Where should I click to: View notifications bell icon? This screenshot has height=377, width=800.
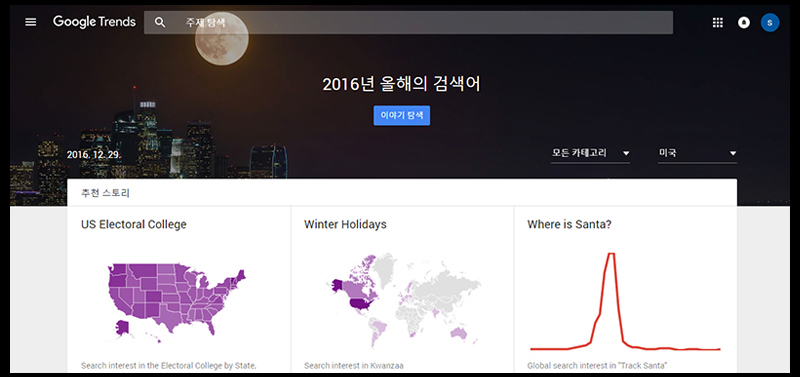point(744,22)
